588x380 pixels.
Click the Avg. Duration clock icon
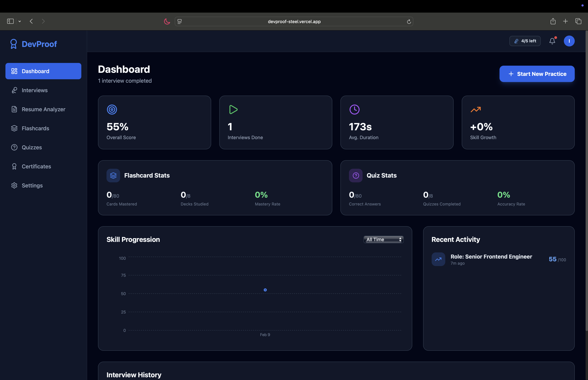[x=354, y=110]
